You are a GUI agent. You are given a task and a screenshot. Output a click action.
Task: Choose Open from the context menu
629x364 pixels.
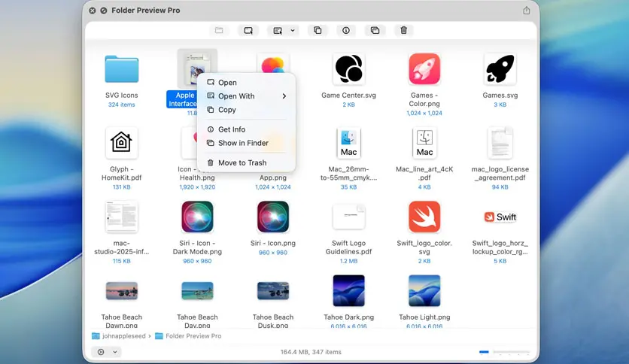[x=246, y=83]
